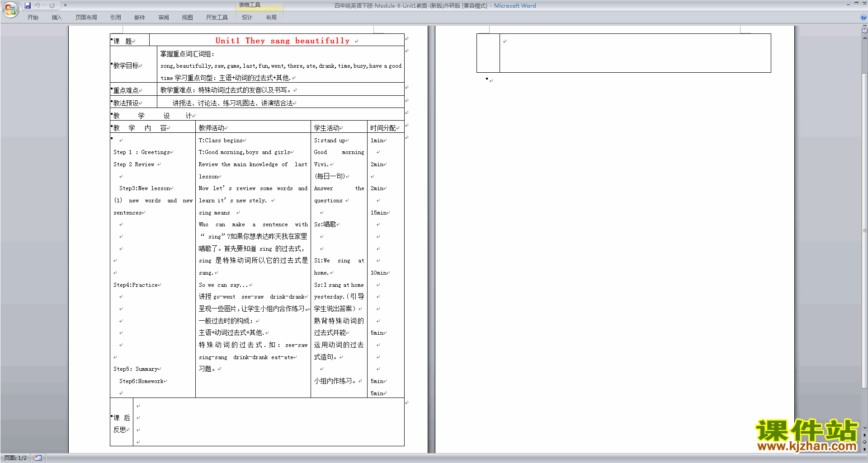Image resolution: width=868 pixels, height=463 pixels.
Task: Click the 教法预设 label cell
Action: pos(133,103)
